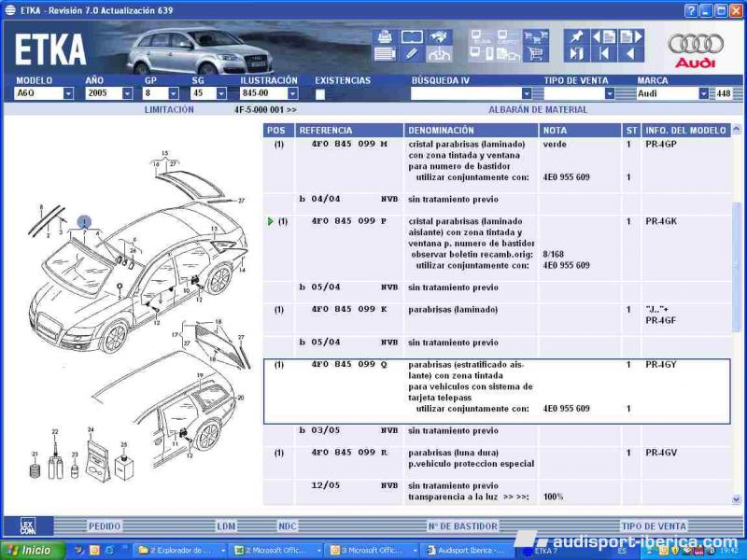This screenshot has width=747, height=560.
Task: Click the parts list scrollbar thumb
Action: coord(737,268)
